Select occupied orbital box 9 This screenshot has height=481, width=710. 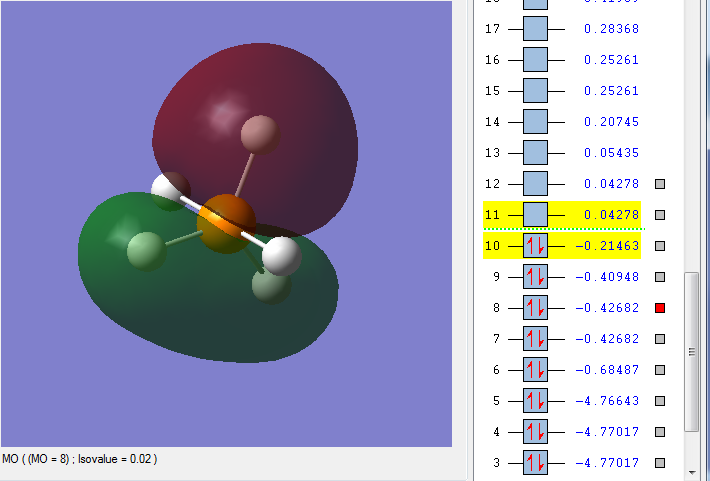point(535,277)
